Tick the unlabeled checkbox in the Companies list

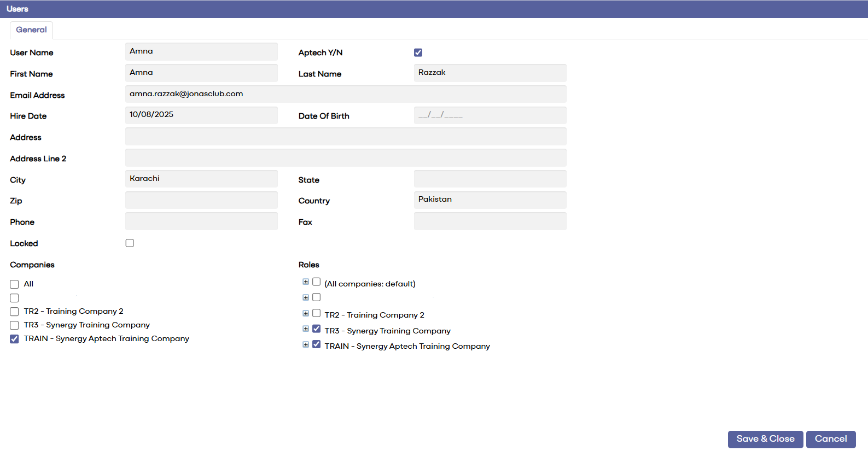click(14, 298)
